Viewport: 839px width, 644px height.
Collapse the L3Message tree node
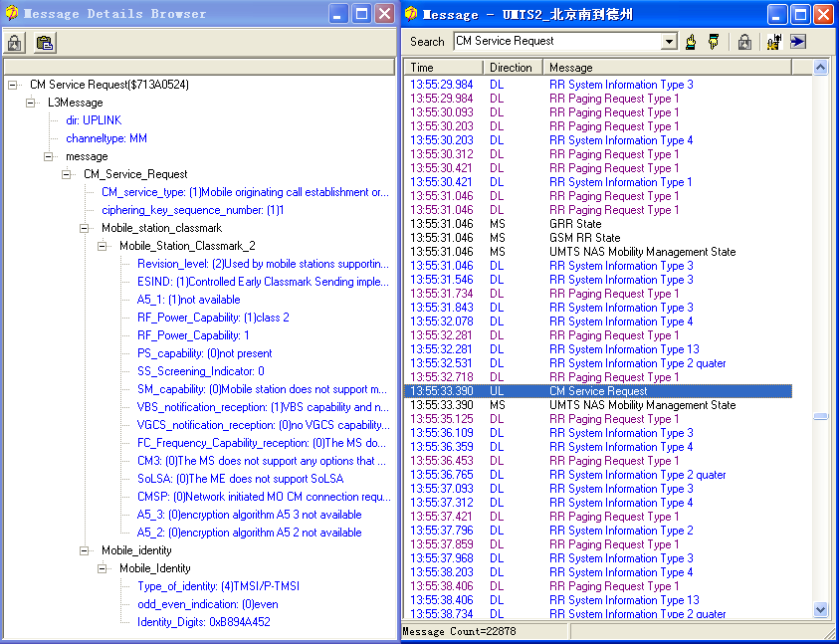[x=31, y=103]
